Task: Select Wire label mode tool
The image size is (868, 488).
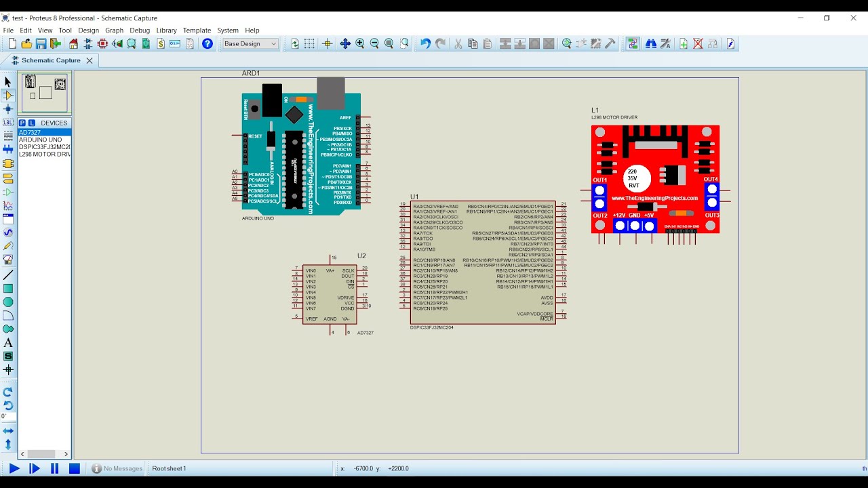Action: (8, 123)
